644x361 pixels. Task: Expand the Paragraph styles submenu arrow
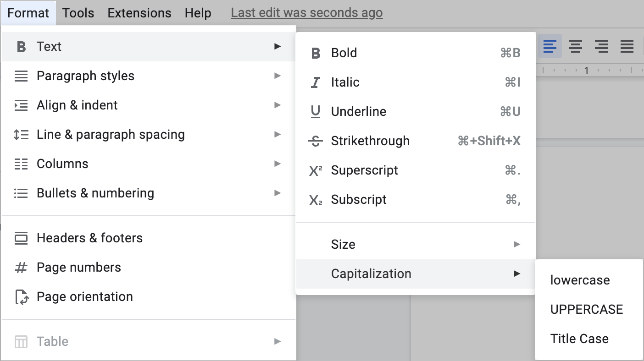pyautogui.click(x=278, y=76)
